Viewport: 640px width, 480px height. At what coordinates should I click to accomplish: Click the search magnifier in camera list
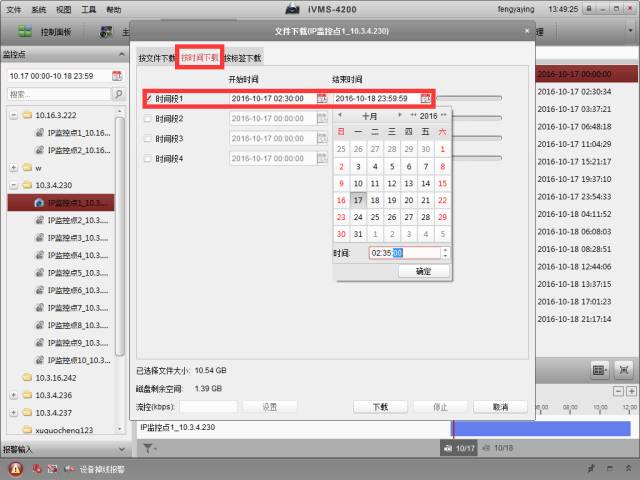click(x=115, y=94)
